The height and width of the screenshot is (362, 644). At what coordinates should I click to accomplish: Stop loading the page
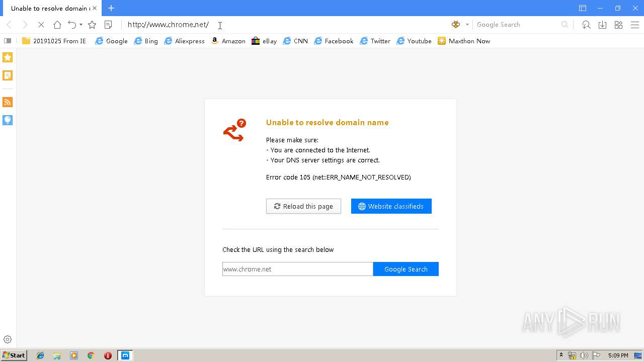41,25
